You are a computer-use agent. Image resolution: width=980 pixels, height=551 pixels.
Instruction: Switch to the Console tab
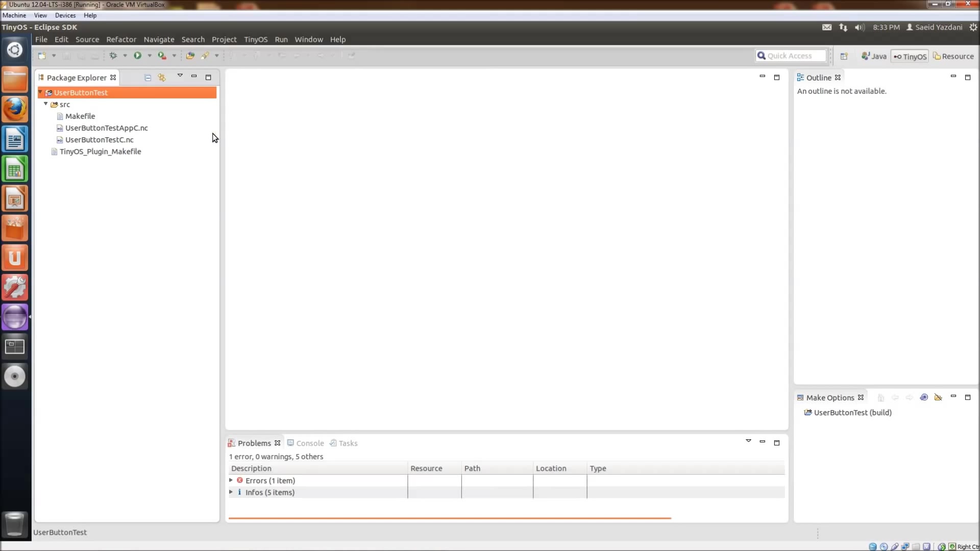[x=309, y=443]
